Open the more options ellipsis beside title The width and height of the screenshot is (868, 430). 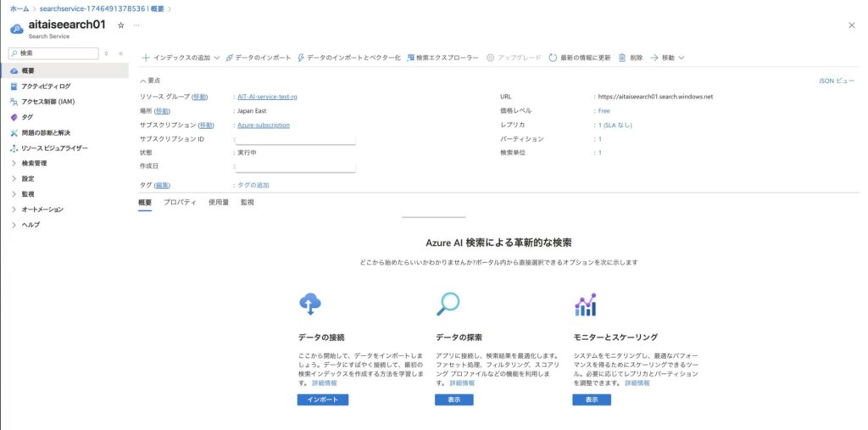136,25
